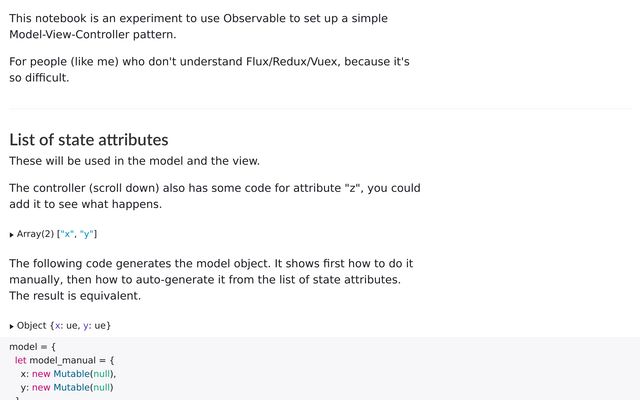The image size is (640, 400).
Task: Click the Flux/Redux/Vuex paragraph
Action: tap(209, 69)
